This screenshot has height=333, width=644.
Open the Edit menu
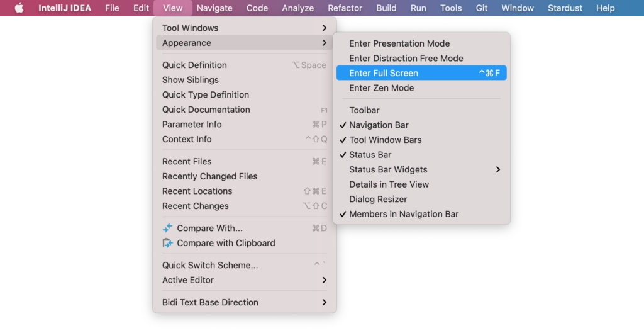tap(141, 8)
